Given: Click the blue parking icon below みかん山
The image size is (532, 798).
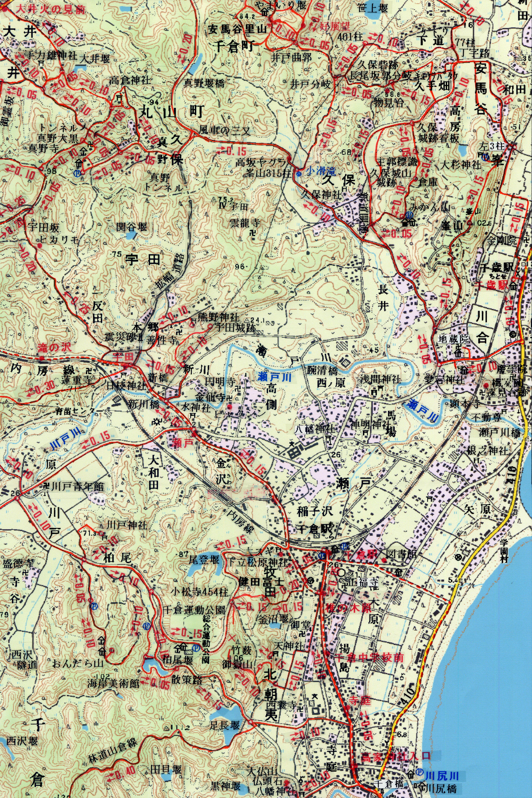Looking at the screenshot, I should (410, 215).
